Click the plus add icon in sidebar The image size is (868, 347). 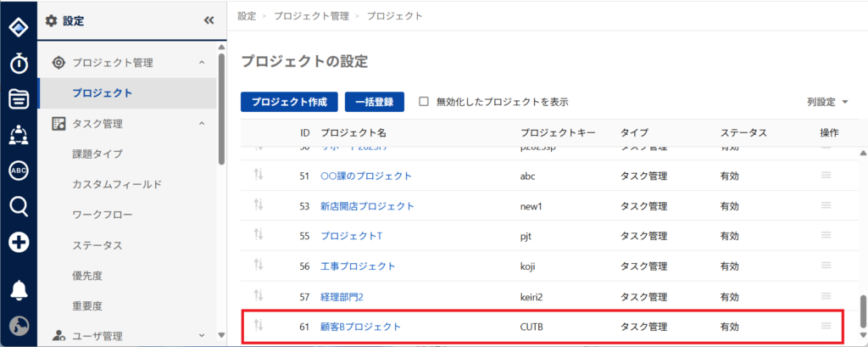pyautogui.click(x=18, y=243)
